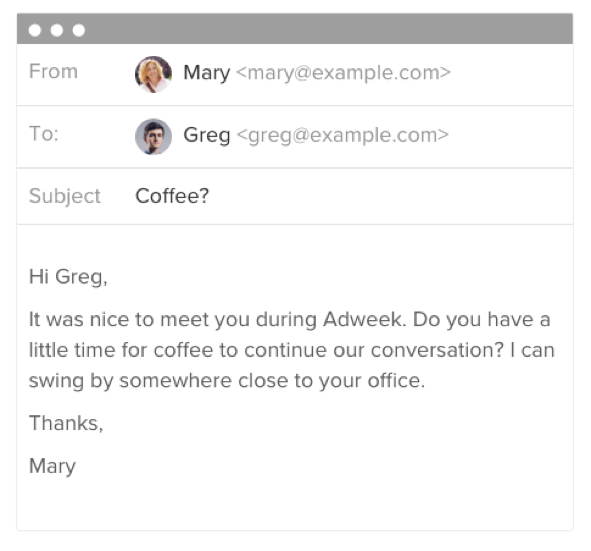Click the line mentioning continue our conversation
Image resolution: width=591 pixels, height=551 pixels.
292,350
